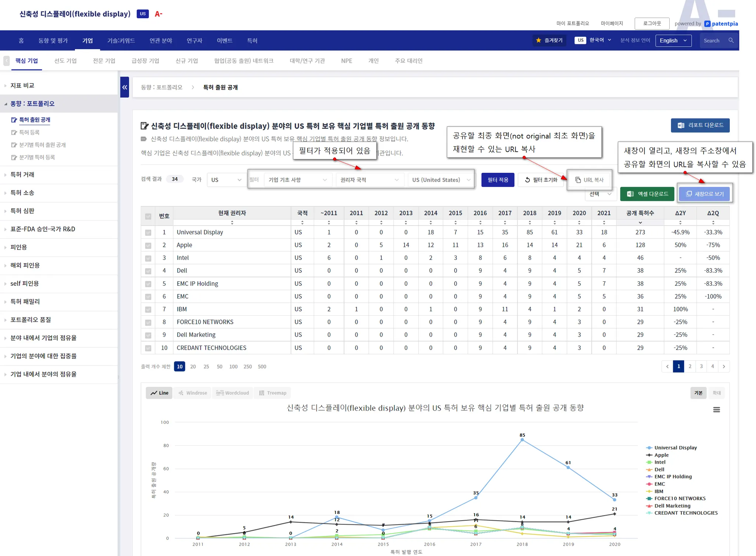
Task: Open the 기술:키워드 menu
Action: coord(121,41)
